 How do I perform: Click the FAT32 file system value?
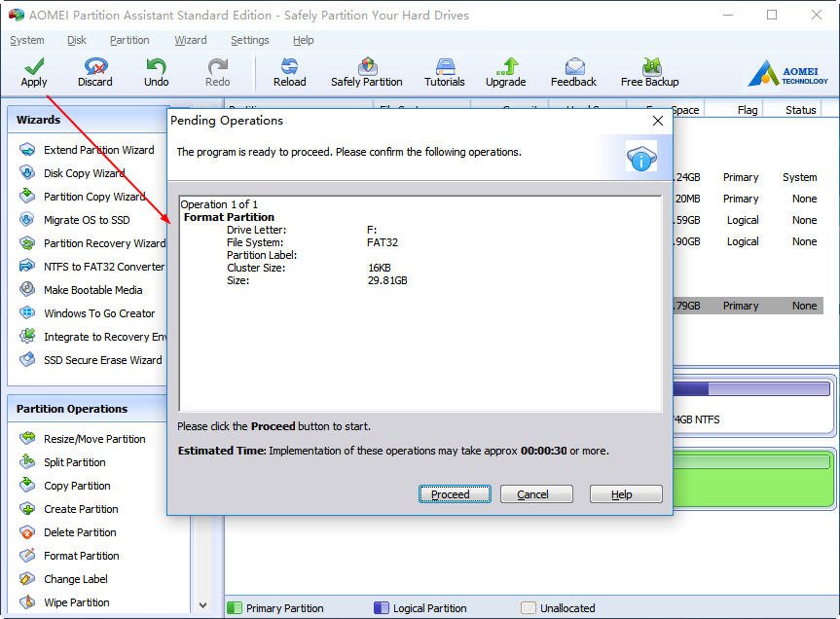[383, 242]
